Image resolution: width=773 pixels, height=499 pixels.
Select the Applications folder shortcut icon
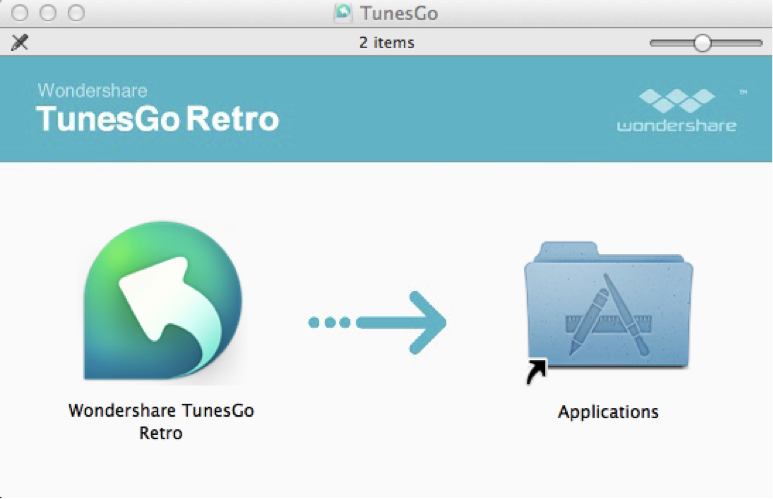pyautogui.click(x=608, y=311)
